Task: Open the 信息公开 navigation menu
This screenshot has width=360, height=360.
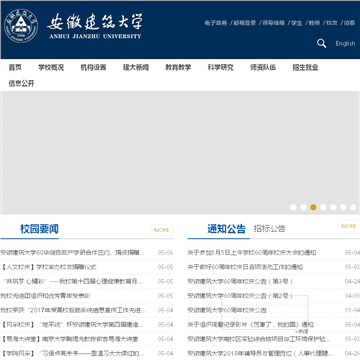Action: (21, 83)
